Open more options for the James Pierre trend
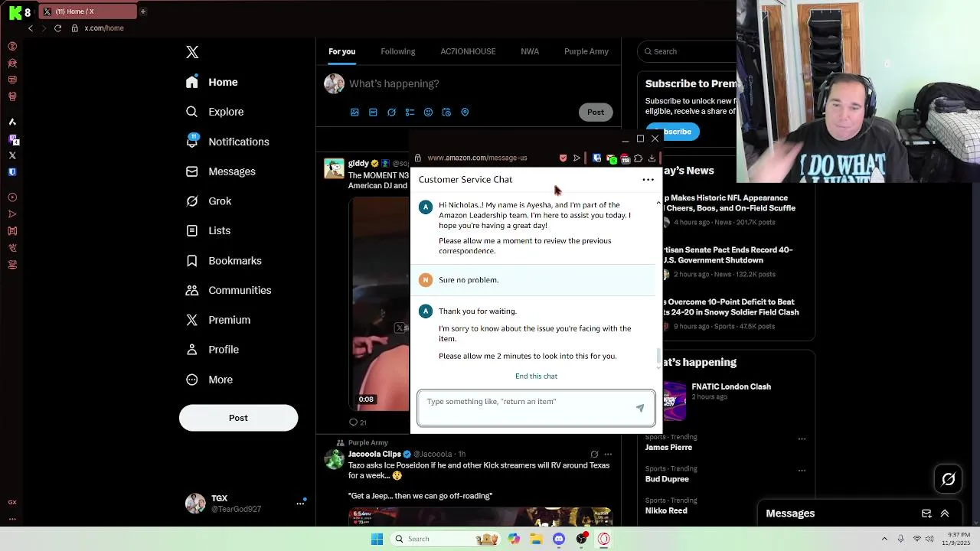The height and width of the screenshot is (551, 980). pos(802,439)
